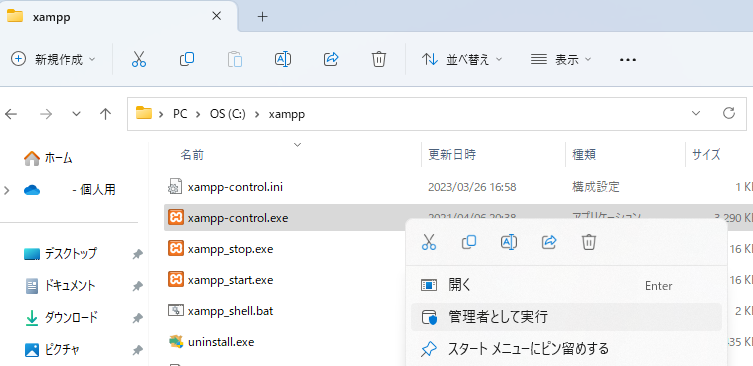Screen dimensions: 753x366
Task: Choose 開く in context menu
Action: 567,286
